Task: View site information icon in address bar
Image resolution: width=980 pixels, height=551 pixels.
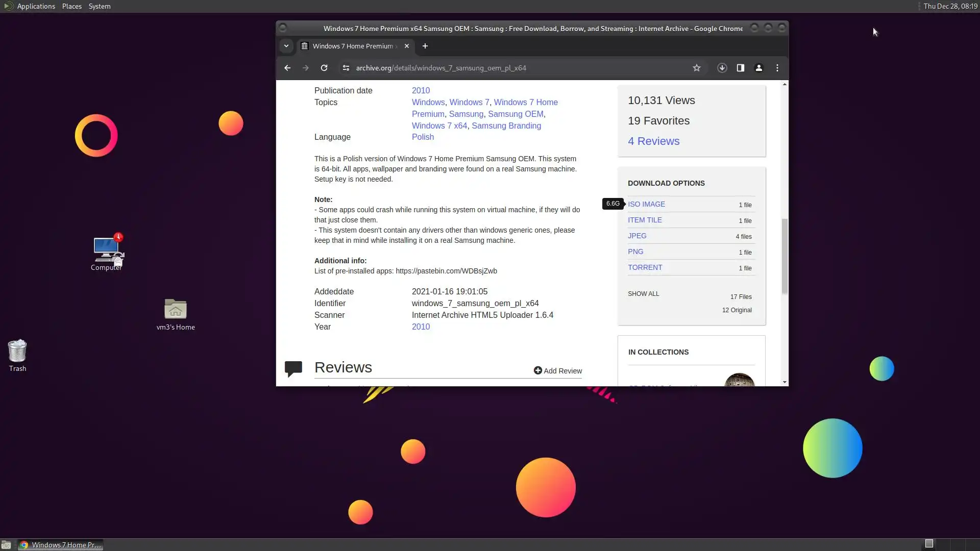Action: click(x=346, y=68)
